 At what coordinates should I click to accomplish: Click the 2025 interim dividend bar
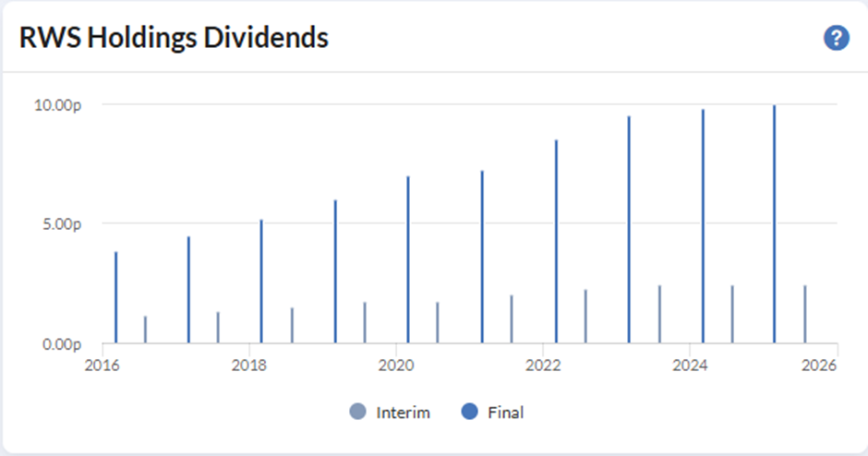(805, 315)
